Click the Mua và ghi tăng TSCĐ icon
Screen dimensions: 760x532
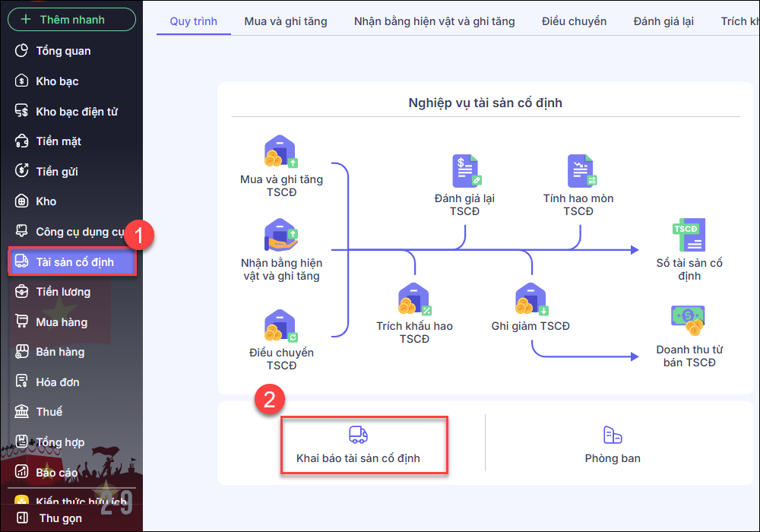280,153
